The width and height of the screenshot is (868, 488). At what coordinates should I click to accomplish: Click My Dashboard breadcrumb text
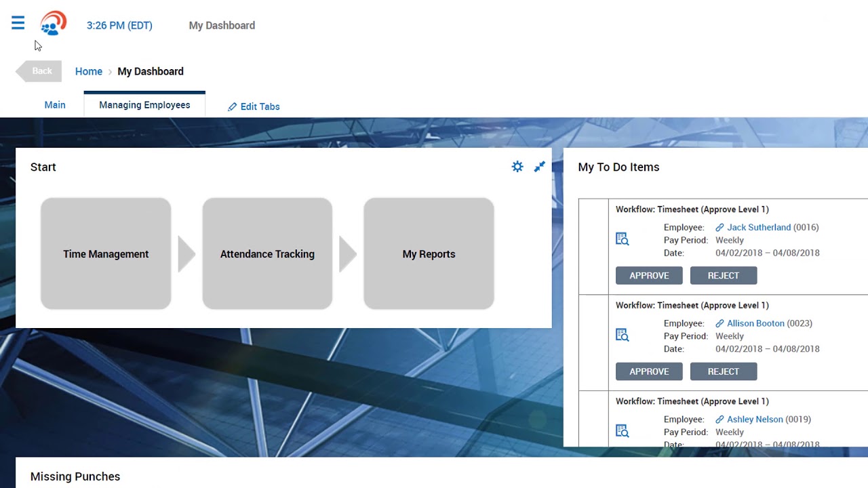click(x=151, y=71)
